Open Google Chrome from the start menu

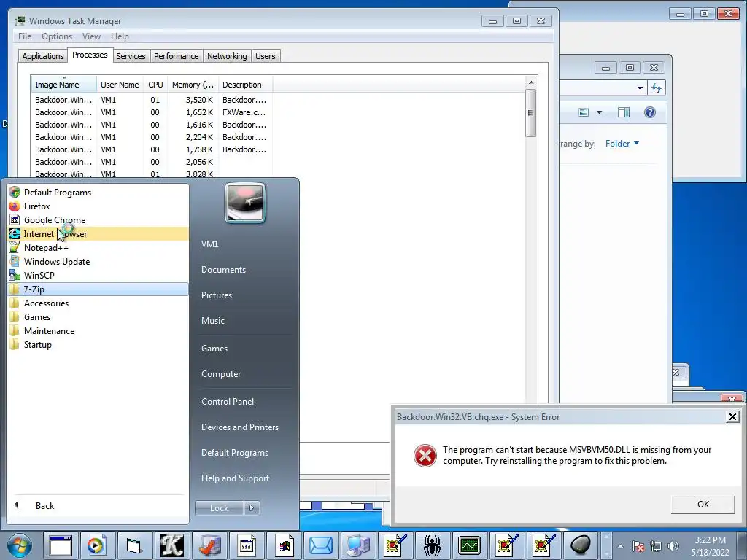(x=98, y=220)
